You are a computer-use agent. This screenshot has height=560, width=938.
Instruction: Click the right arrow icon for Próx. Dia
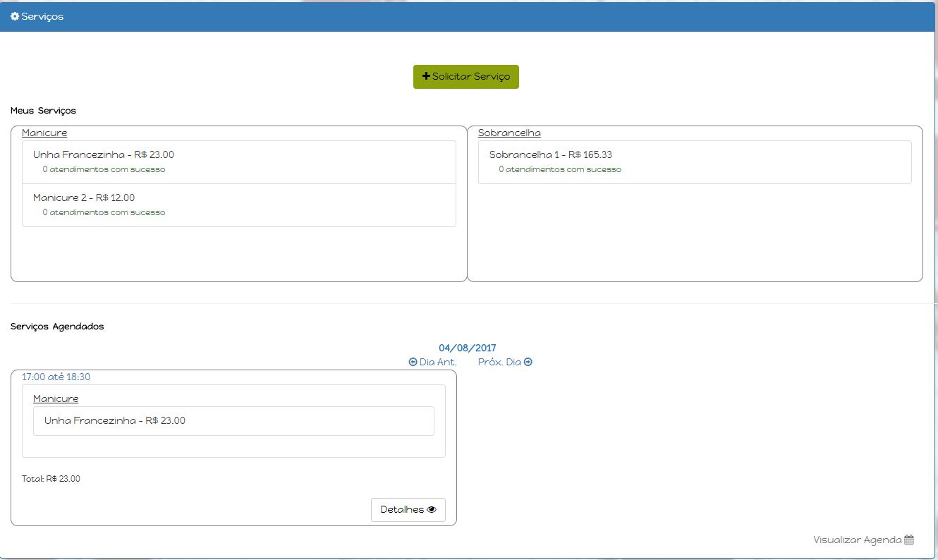tap(528, 362)
